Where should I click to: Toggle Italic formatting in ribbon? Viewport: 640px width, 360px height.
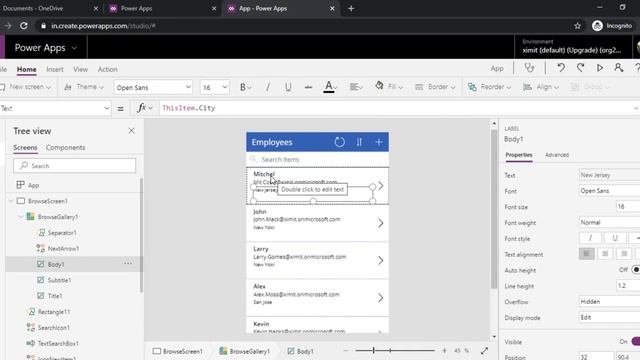[x=268, y=87]
